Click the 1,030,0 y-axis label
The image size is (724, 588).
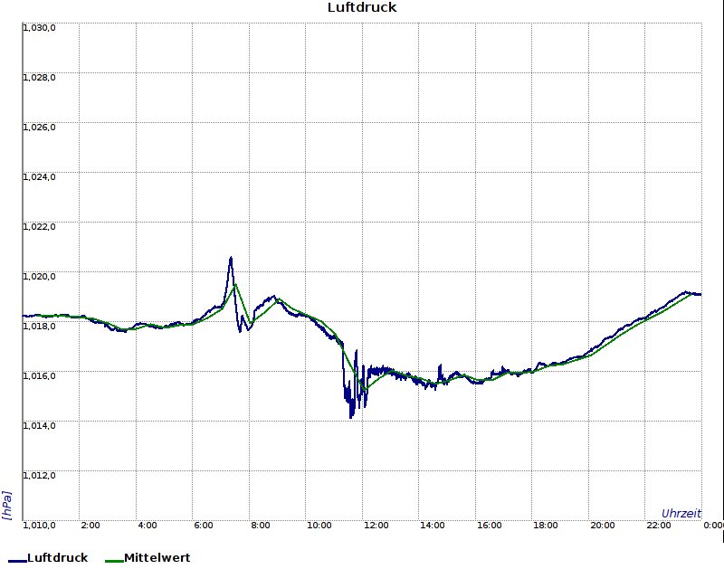tap(39, 28)
